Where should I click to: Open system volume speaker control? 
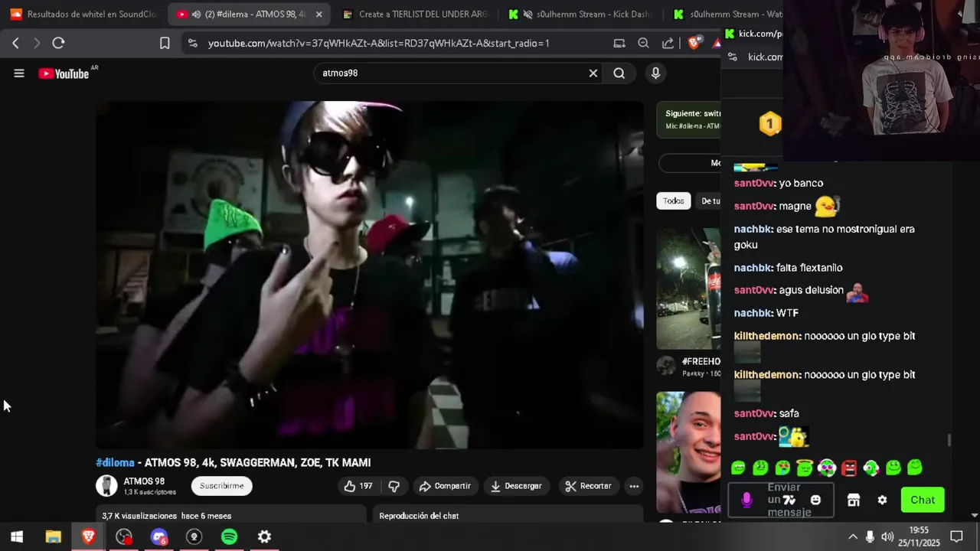coord(887,537)
